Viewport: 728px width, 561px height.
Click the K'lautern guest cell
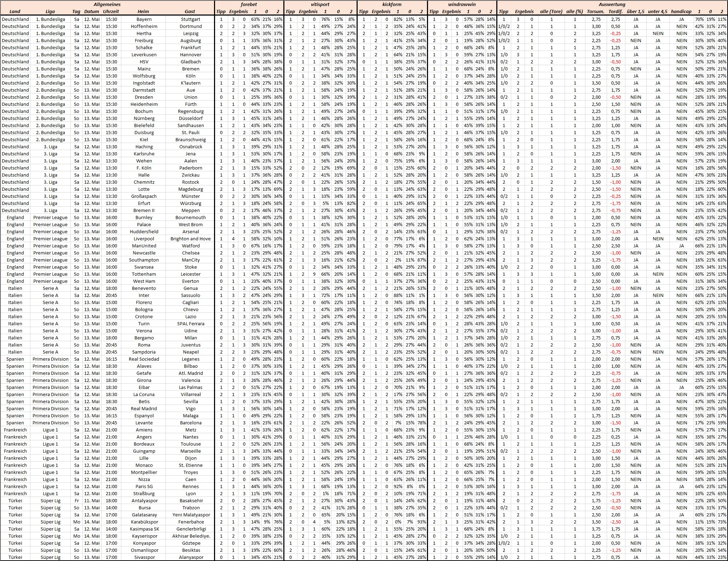[190, 83]
